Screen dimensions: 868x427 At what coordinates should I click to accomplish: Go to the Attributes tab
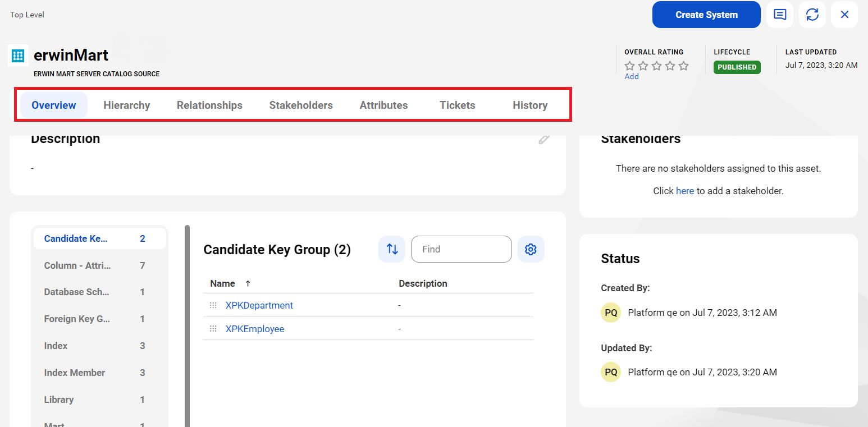[384, 105]
